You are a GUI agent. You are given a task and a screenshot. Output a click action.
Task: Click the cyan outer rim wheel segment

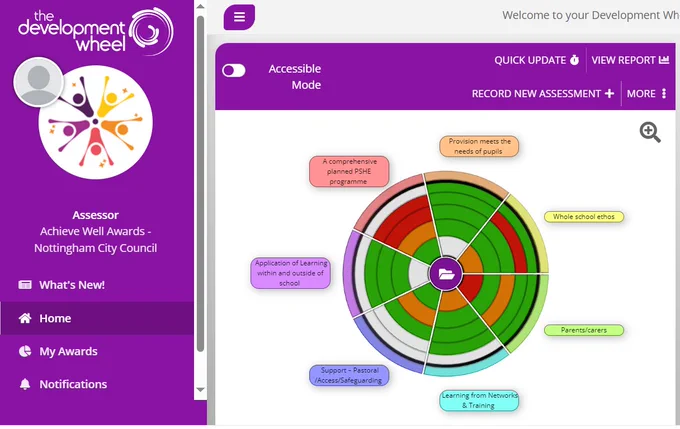click(x=468, y=368)
